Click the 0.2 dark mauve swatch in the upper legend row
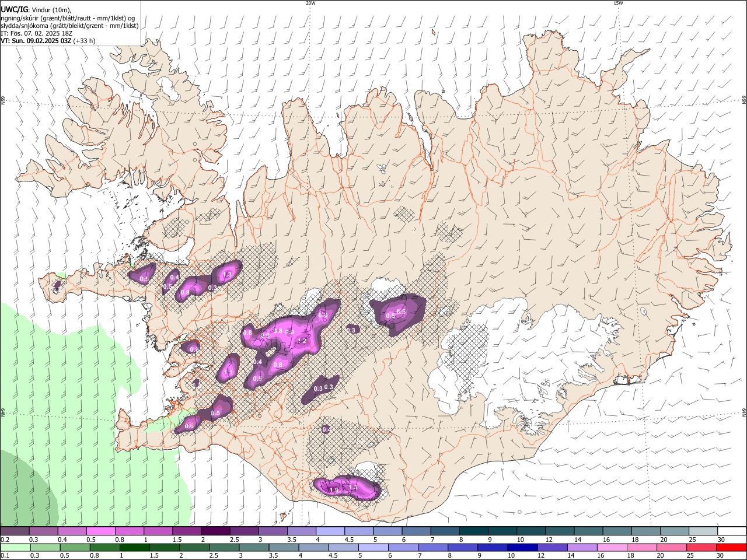 [x=15, y=531]
